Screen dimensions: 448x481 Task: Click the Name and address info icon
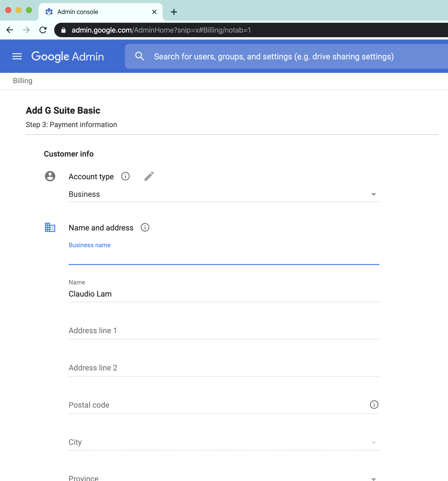[145, 228]
